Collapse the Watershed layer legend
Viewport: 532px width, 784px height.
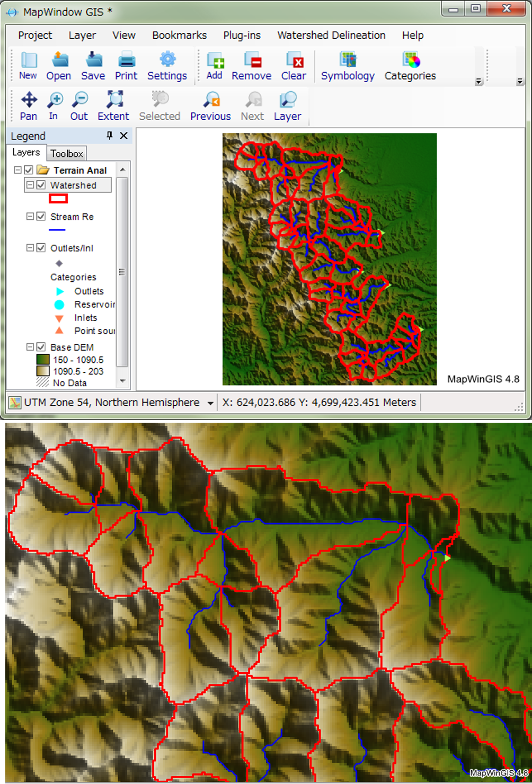point(30,185)
